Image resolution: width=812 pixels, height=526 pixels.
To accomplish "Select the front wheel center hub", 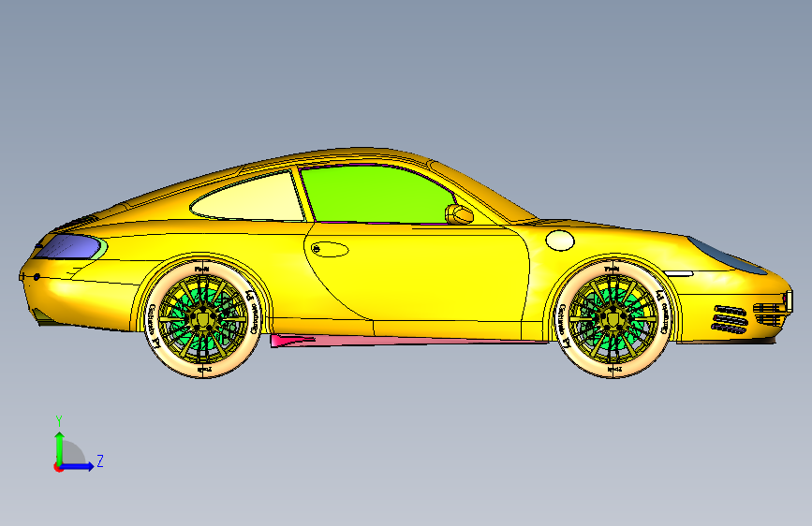I will (x=613, y=317).
